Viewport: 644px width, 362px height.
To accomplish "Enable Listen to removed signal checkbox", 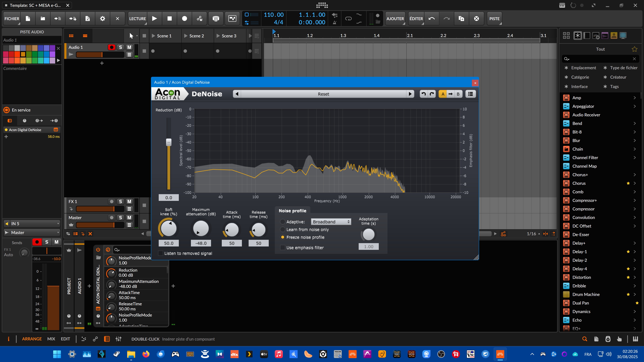I will [x=161, y=253].
